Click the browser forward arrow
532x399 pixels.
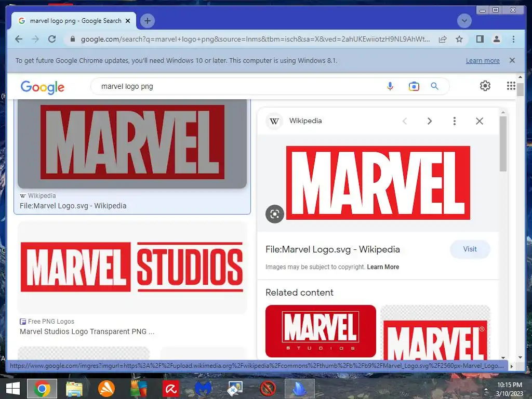point(35,39)
